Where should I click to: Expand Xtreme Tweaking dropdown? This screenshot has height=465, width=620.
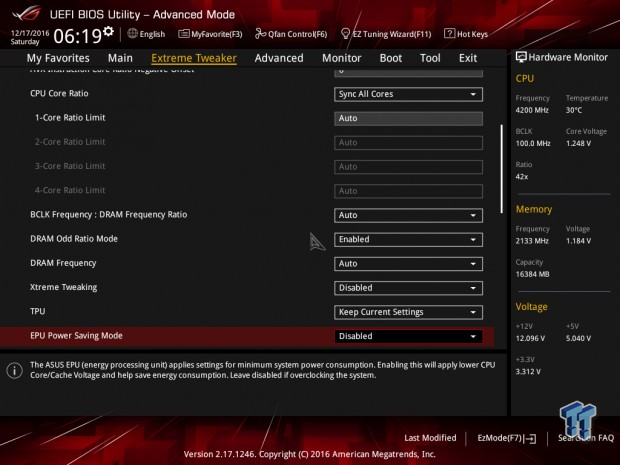click(408, 288)
